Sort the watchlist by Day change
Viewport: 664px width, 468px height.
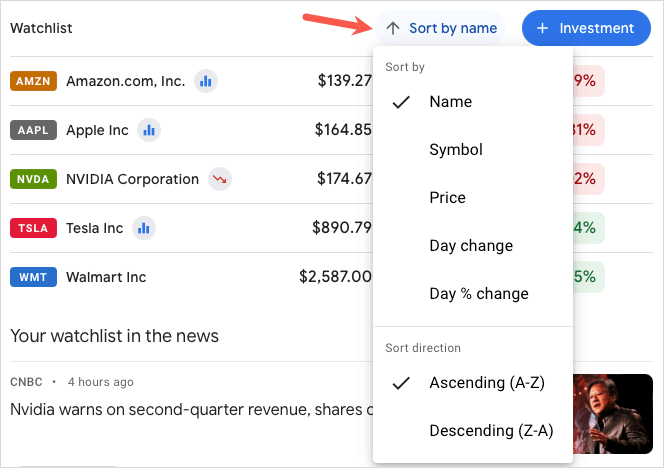470,246
